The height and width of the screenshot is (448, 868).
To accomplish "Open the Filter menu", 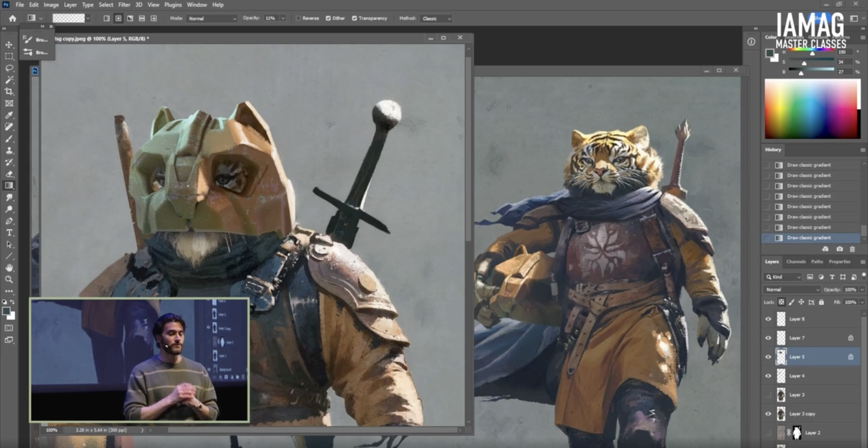I will pyautogui.click(x=124, y=5).
